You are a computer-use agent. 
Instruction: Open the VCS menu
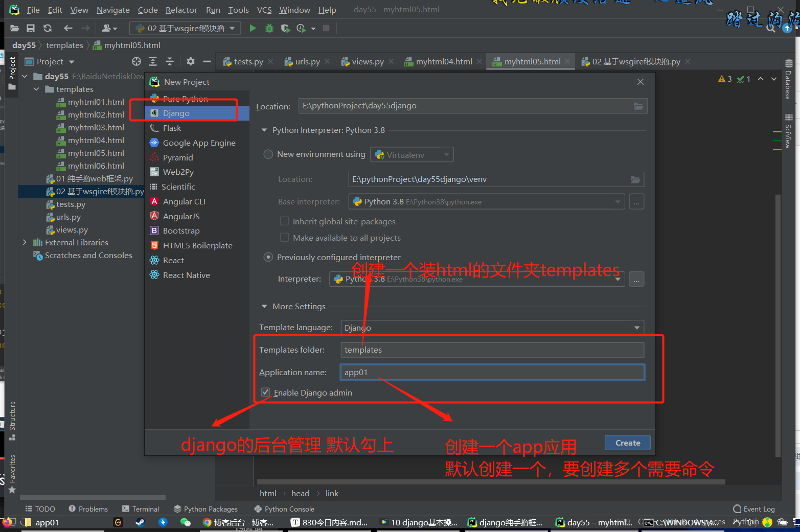coord(264,10)
